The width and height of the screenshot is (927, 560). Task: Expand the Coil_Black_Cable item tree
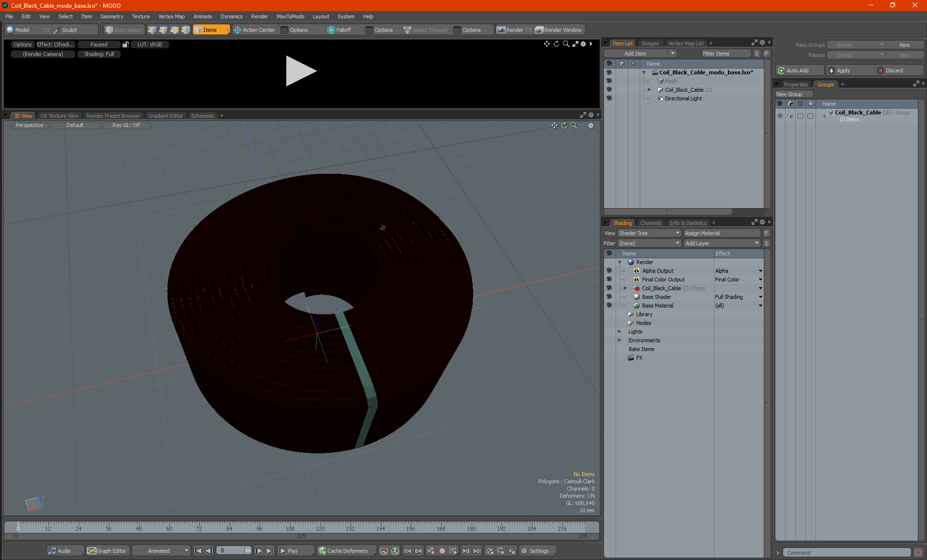649,90
